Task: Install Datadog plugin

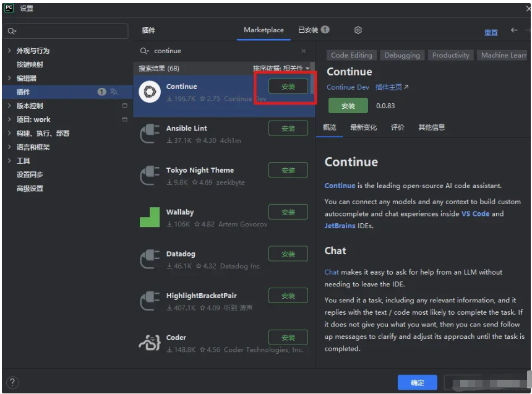Action: click(288, 254)
